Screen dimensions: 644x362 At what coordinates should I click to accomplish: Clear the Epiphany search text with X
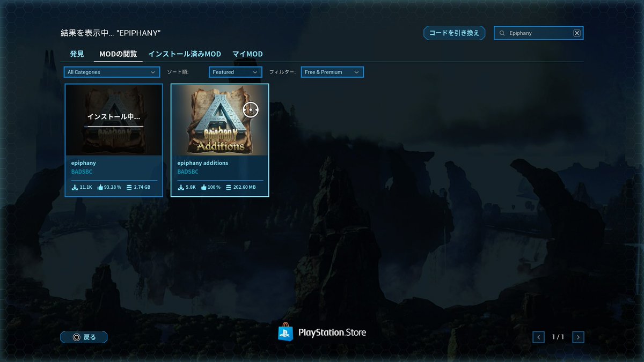click(577, 33)
